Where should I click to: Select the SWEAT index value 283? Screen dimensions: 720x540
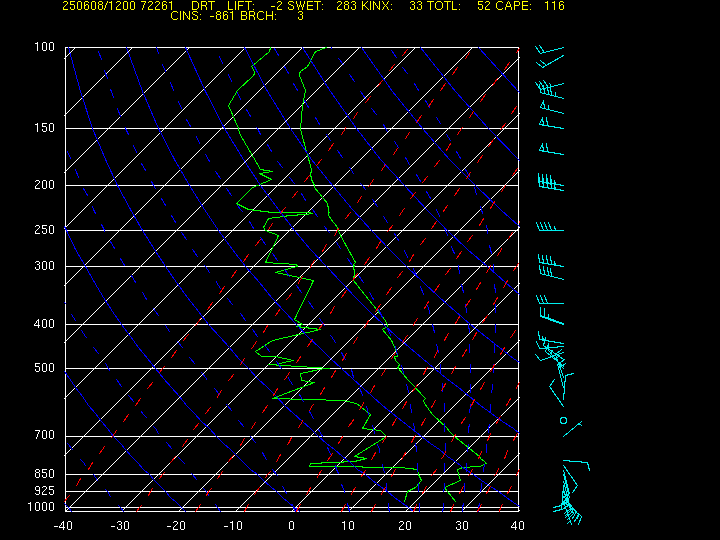[346, 6]
